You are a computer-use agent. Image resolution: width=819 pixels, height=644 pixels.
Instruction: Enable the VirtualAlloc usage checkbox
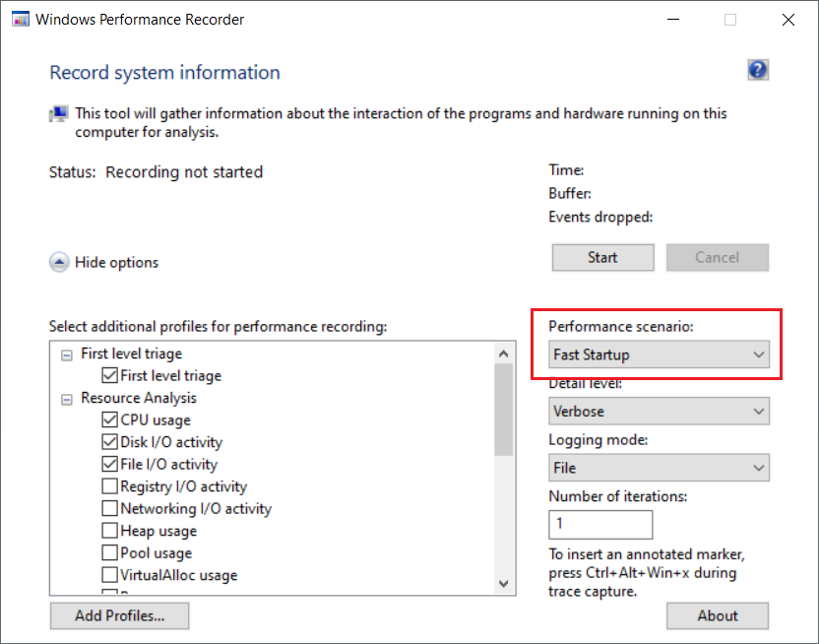pos(109,574)
